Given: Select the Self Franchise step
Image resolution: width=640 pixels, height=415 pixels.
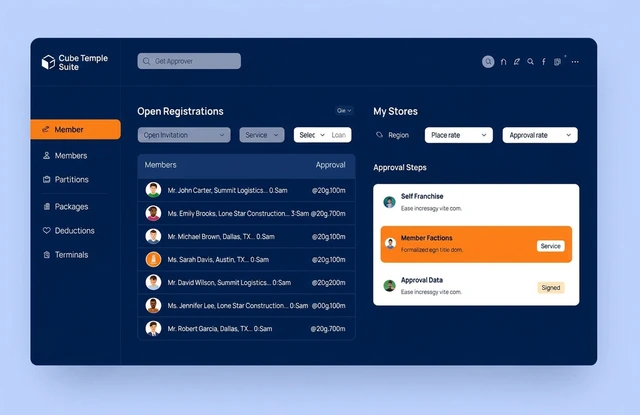Looking at the screenshot, I should click(x=476, y=202).
